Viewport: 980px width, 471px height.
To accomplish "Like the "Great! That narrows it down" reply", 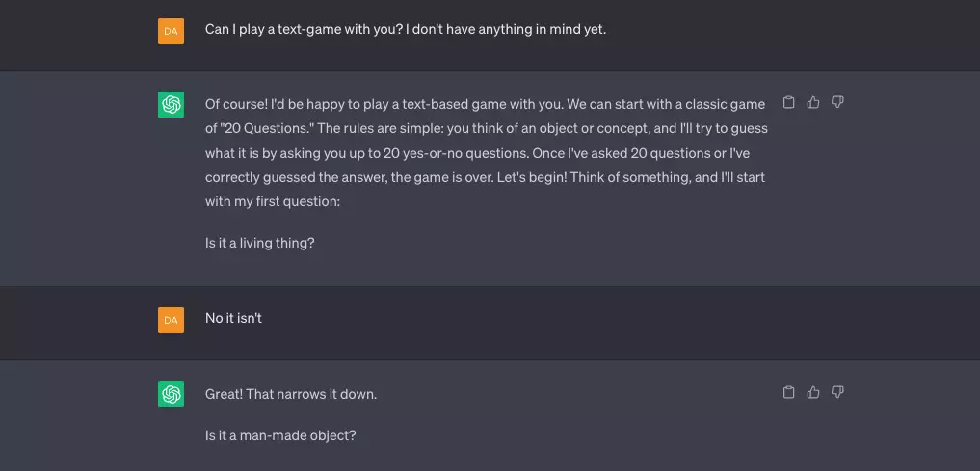I will (813, 392).
